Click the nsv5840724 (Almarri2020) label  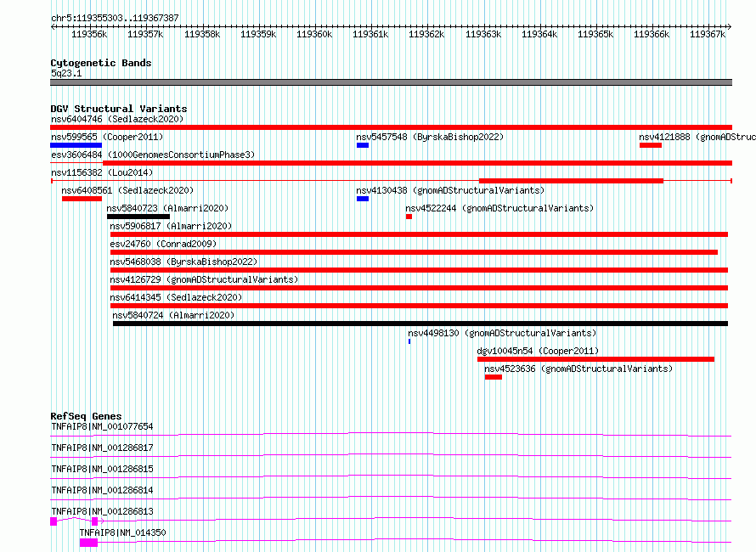(173, 315)
